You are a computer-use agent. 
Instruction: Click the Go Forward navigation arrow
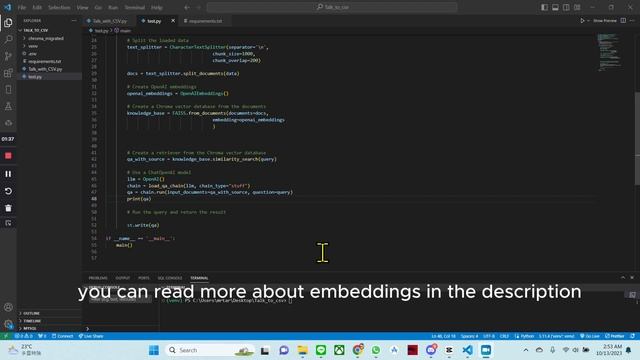[198, 7]
